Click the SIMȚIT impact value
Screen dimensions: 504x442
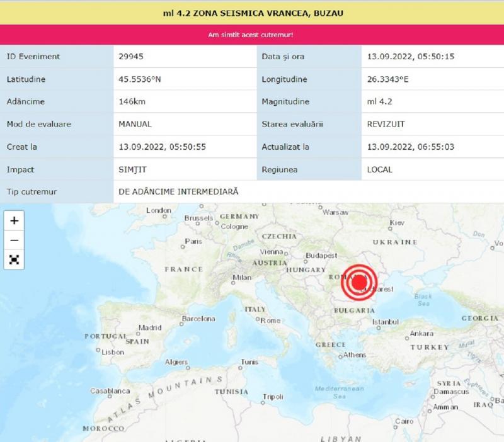(x=132, y=169)
